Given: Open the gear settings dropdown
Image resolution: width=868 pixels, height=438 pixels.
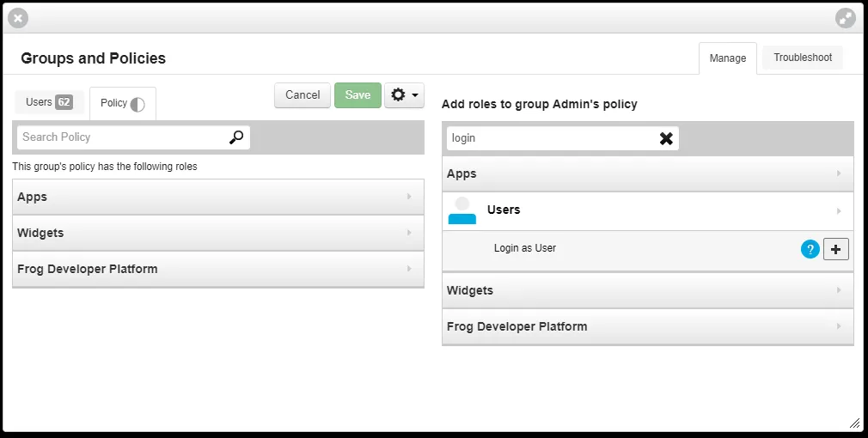Looking at the screenshot, I should tap(404, 95).
